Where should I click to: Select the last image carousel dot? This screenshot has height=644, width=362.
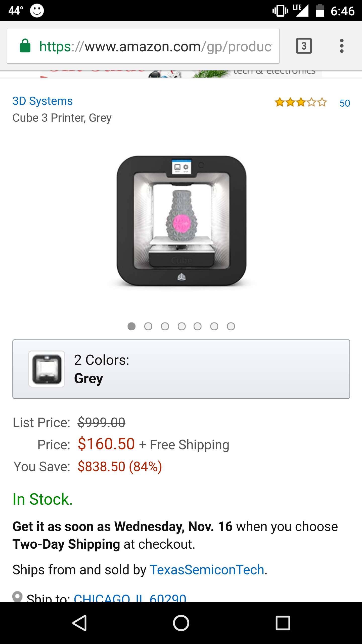coord(231,326)
